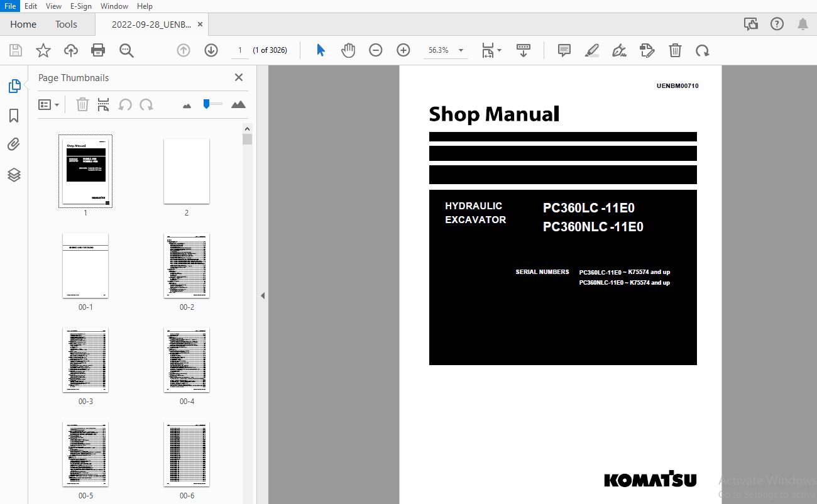Viewport: 817px width, 504px height.
Task: Select the page 00-2 thumbnail
Action: click(187, 266)
